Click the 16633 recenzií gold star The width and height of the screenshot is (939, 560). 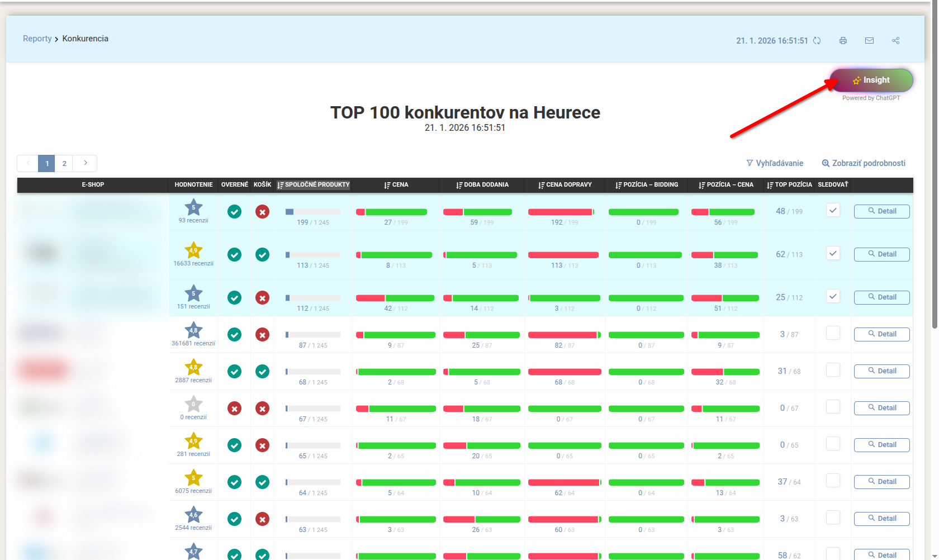click(x=193, y=250)
